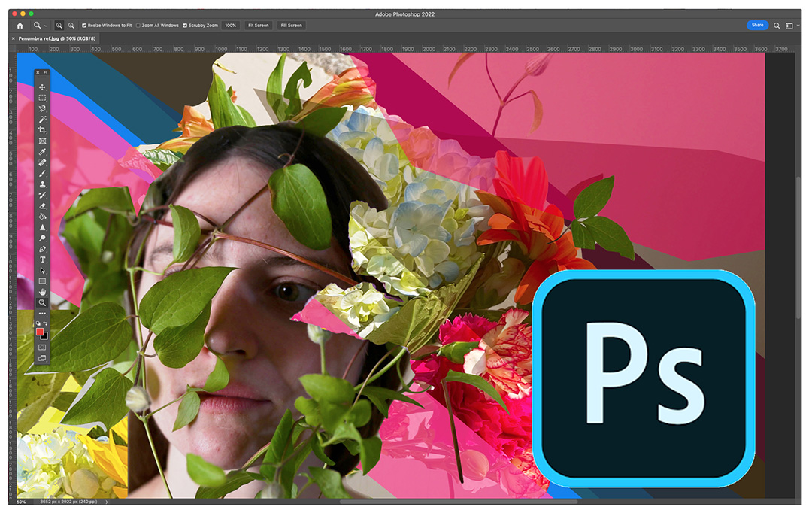Screen dimensions: 812x516
Task: Reset default foreground and background colors
Action: 38,323
